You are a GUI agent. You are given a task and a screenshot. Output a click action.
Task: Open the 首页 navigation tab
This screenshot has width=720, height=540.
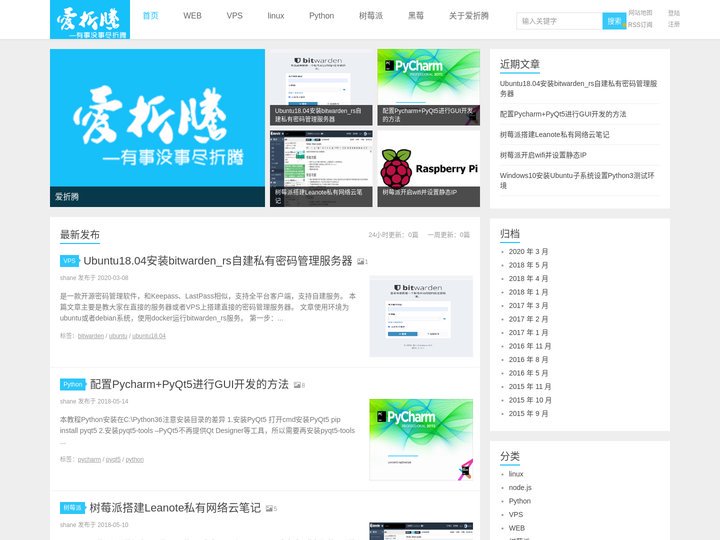point(150,16)
